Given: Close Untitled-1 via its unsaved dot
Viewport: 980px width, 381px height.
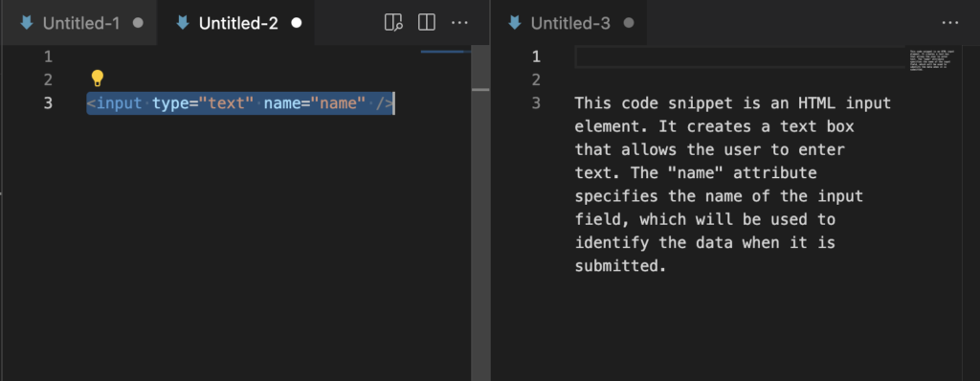Looking at the screenshot, I should point(138,23).
